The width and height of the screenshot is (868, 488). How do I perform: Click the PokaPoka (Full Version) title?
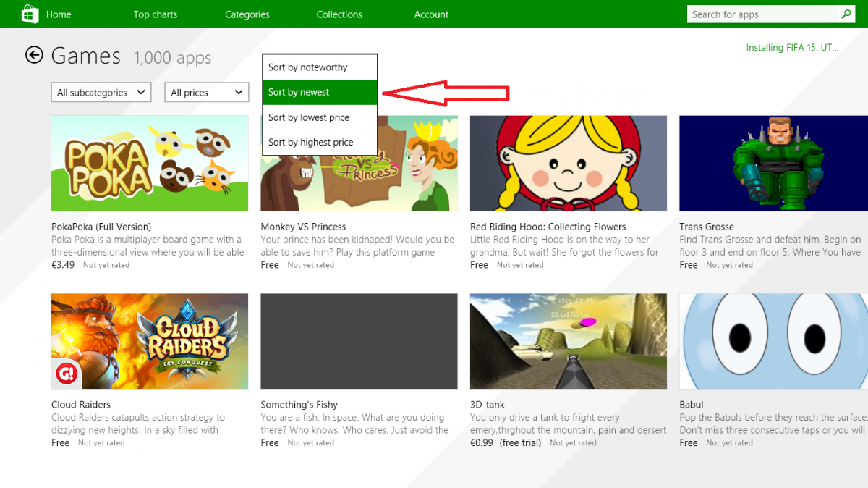[101, 227]
